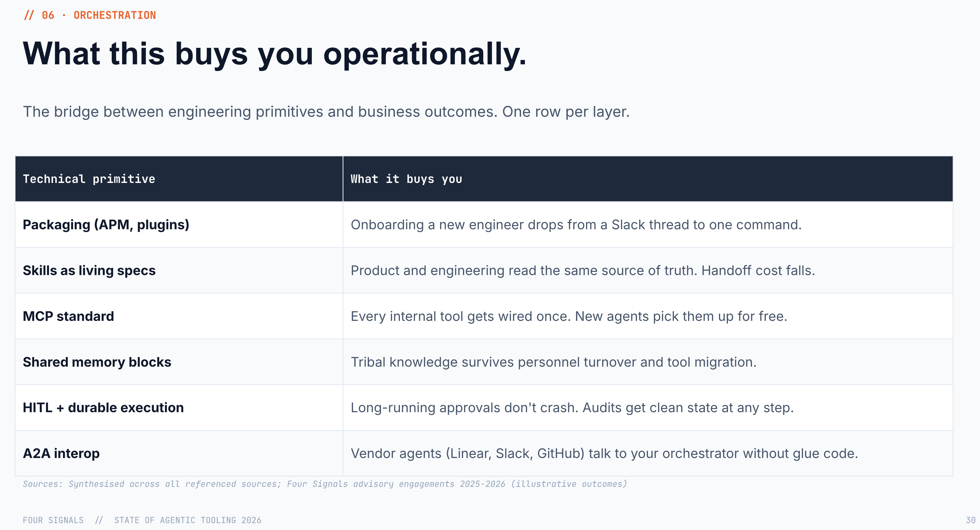Image resolution: width=980 pixels, height=530 pixels.
Task: Click the 'Shared memory blocks' cell
Action: [x=179, y=362]
